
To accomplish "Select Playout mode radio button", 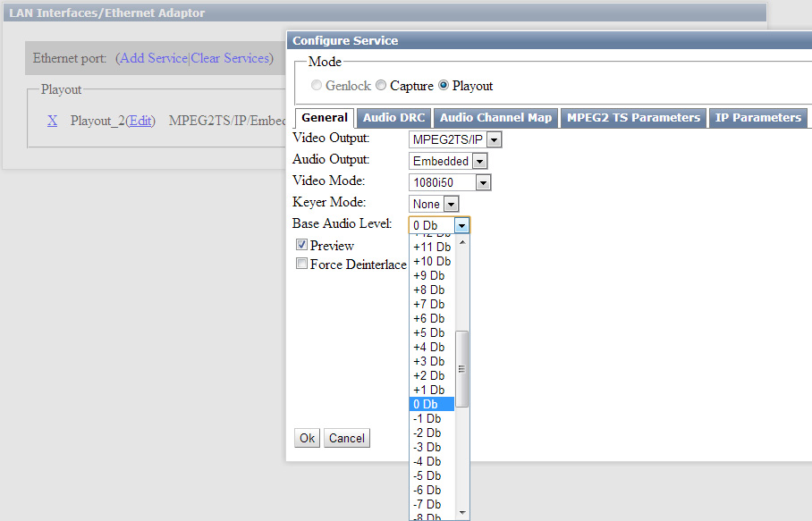I will tap(444, 86).
